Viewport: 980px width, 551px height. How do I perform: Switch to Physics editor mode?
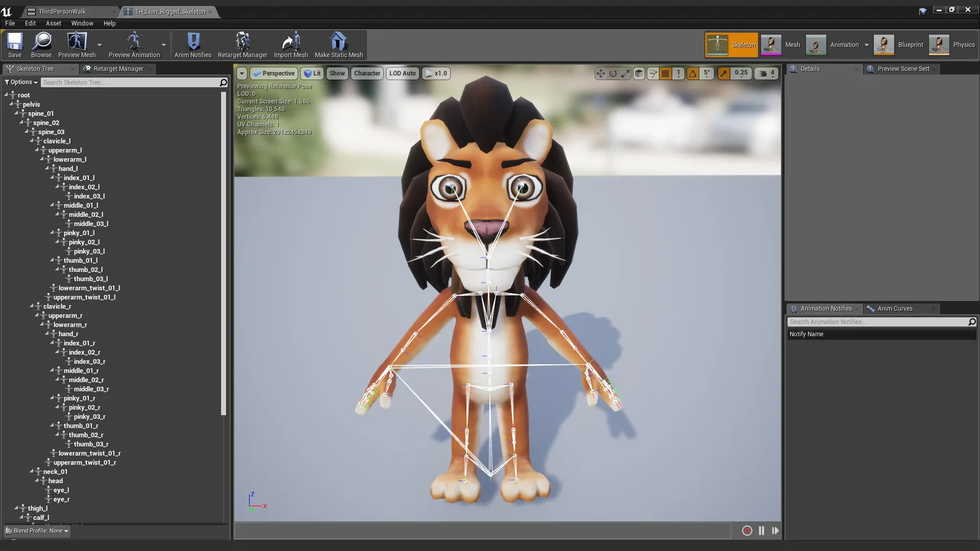(952, 45)
